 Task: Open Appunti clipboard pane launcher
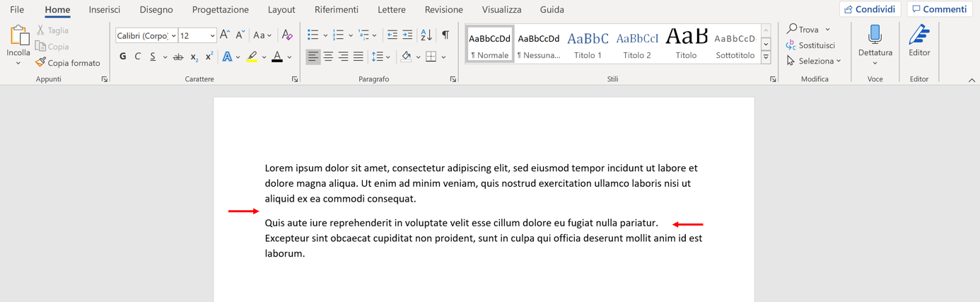coord(105,79)
